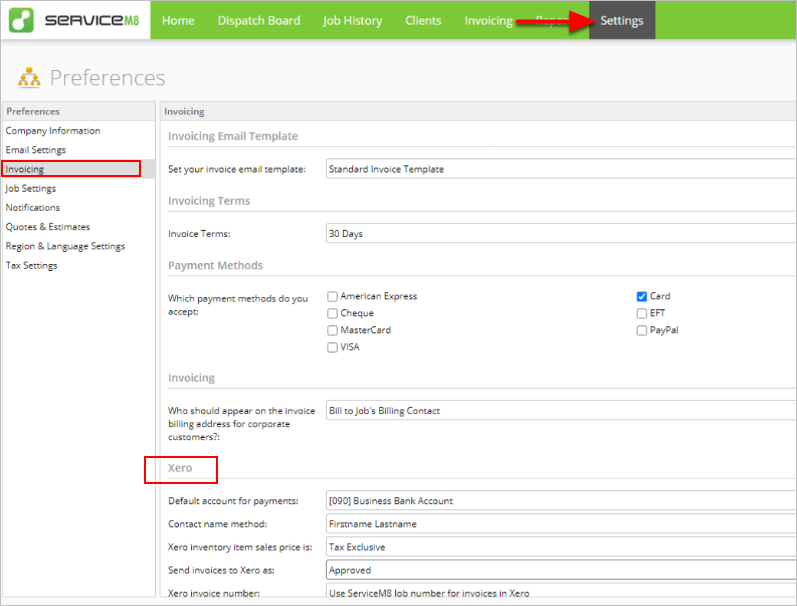Select the Settings tab
This screenshot has height=606, width=797.
[622, 20]
